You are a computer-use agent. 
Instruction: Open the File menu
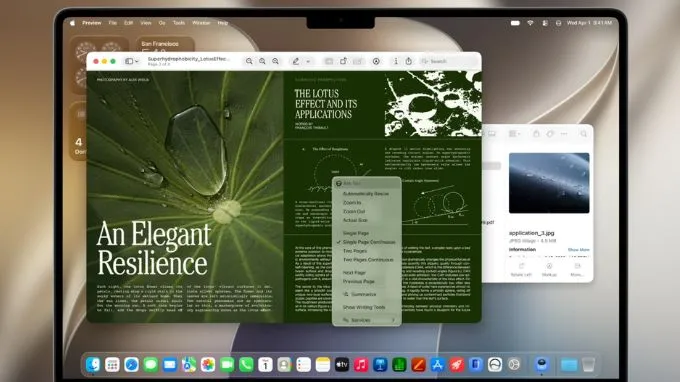(x=113, y=23)
